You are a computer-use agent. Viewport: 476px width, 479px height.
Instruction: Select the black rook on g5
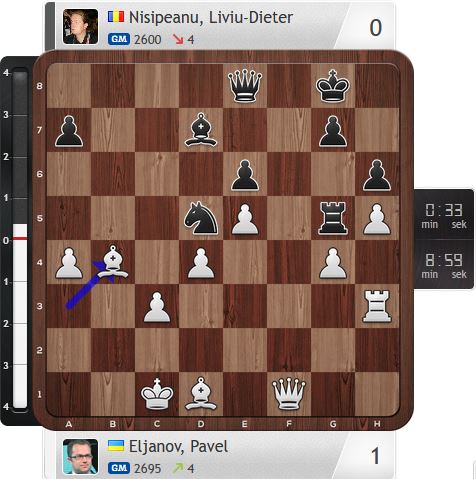coord(333,218)
